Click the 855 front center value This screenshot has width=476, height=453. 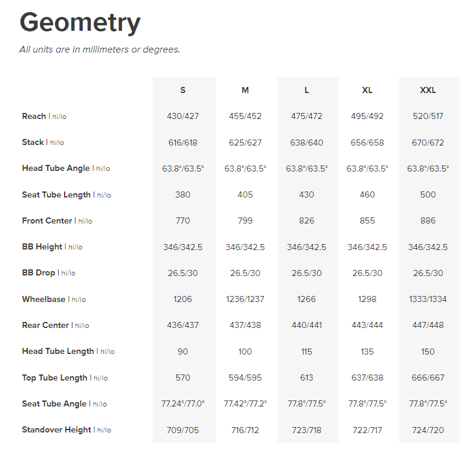click(x=367, y=220)
